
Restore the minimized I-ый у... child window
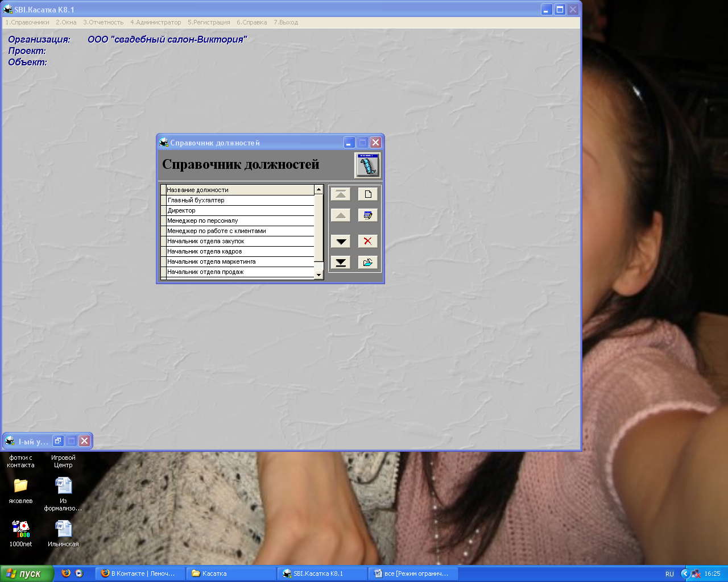pos(58,440)
